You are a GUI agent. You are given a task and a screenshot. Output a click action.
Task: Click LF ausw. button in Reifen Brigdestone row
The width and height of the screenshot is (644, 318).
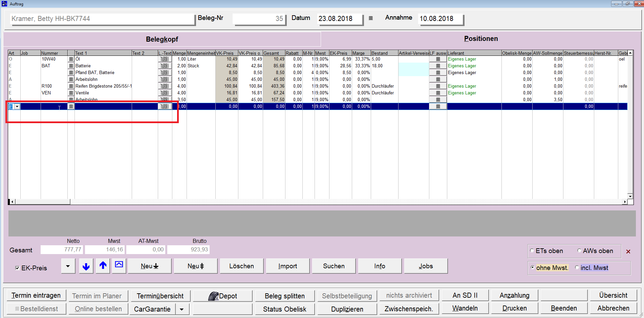click(438, 86)
